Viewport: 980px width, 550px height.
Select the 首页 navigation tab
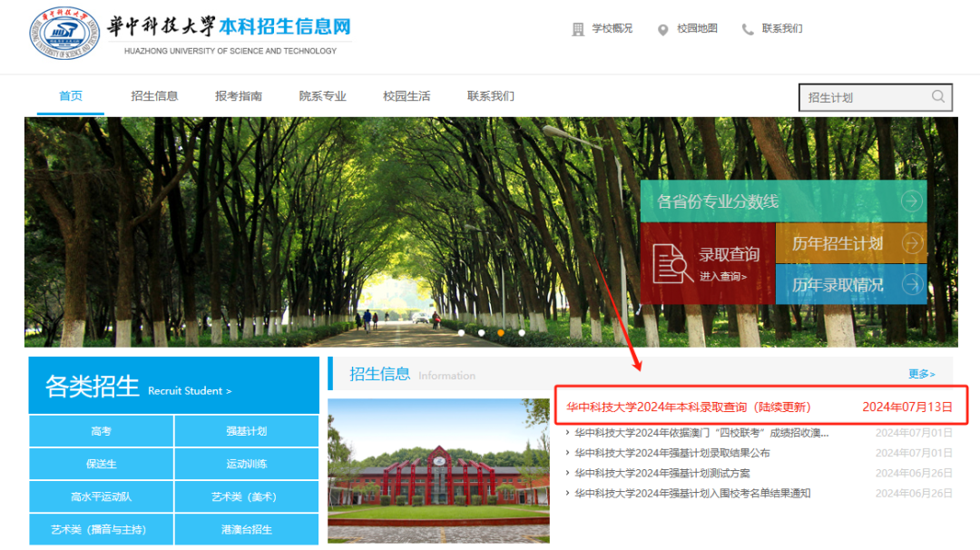coord(71,96)
